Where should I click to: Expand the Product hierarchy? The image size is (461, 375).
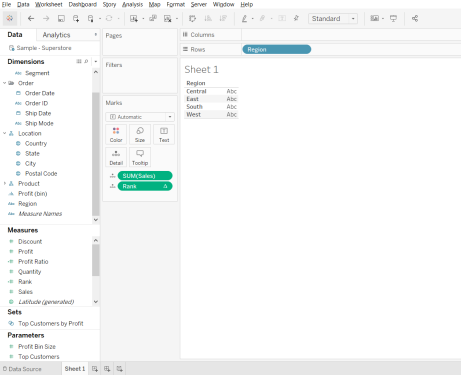coord(4,184)
